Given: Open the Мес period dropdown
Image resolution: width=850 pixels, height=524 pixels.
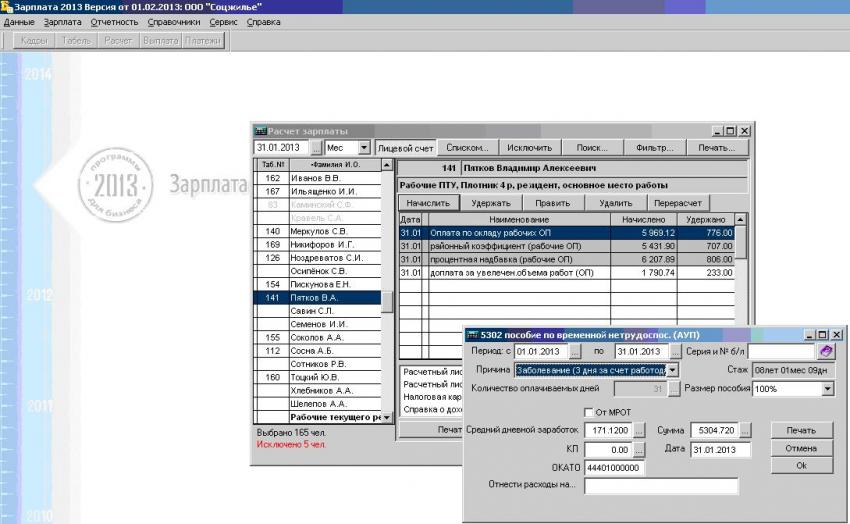Looking at the screenshot, I should coord(364,147).
